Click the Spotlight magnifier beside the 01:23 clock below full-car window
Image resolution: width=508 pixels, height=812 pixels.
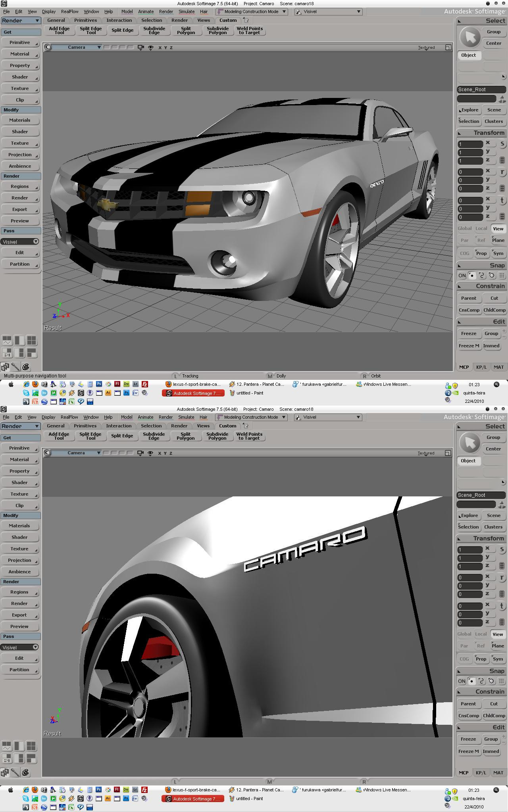pyautogui.click(x=496, y=384)
